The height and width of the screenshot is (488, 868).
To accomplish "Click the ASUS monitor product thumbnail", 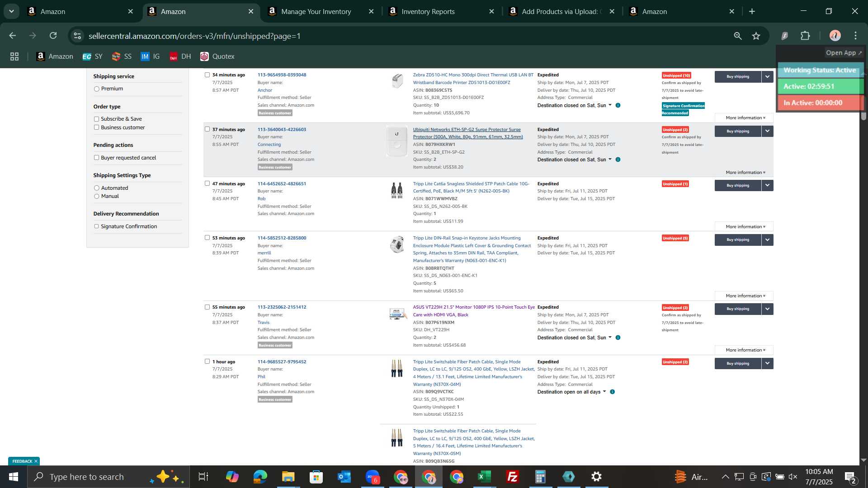I will point(397,314).
